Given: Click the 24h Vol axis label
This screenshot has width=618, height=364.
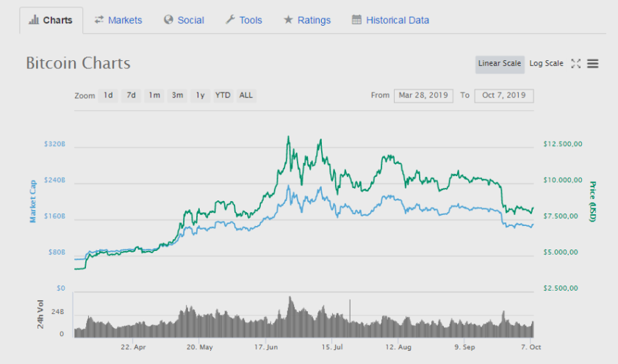Looking at the screenshot, I should (x=40, y=314).
